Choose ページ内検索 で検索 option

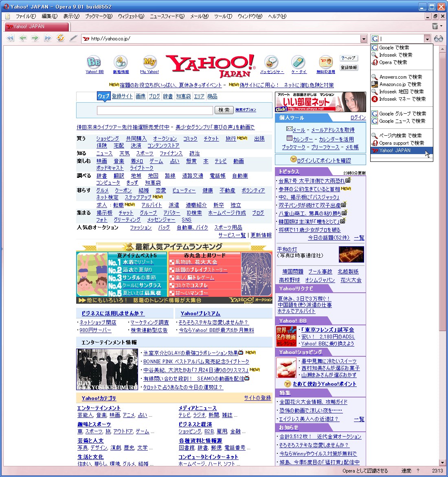(402, 135)
